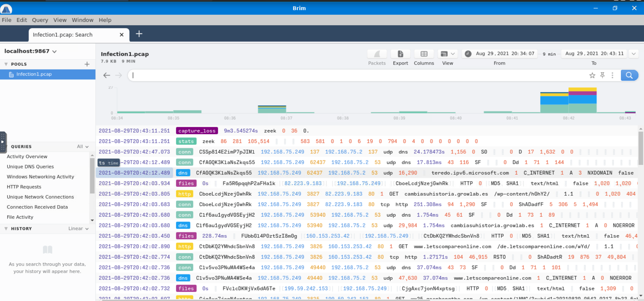Pin the current search query

(x=602, y=75)
